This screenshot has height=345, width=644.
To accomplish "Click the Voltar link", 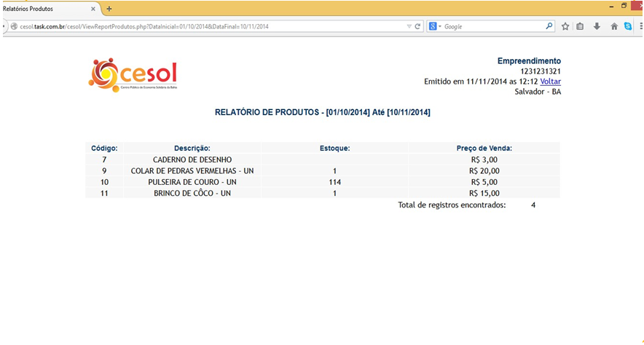I will tap(550, 82).
